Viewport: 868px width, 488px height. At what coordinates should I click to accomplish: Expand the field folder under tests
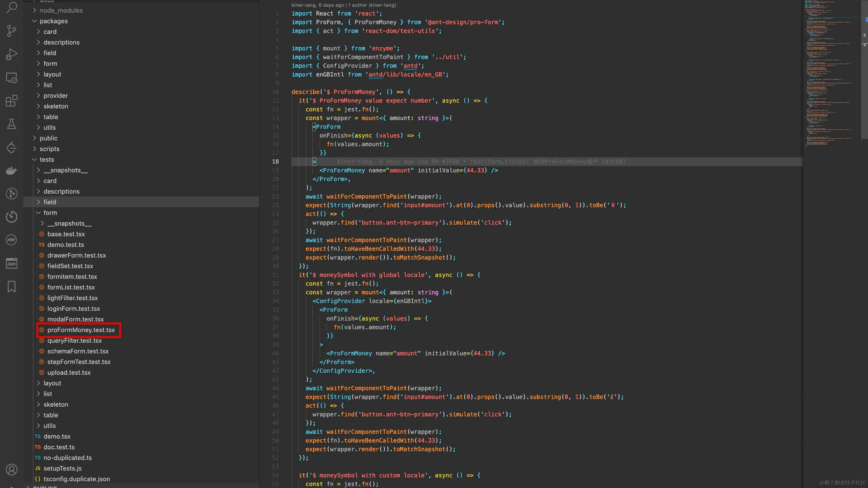pos(50,202)
